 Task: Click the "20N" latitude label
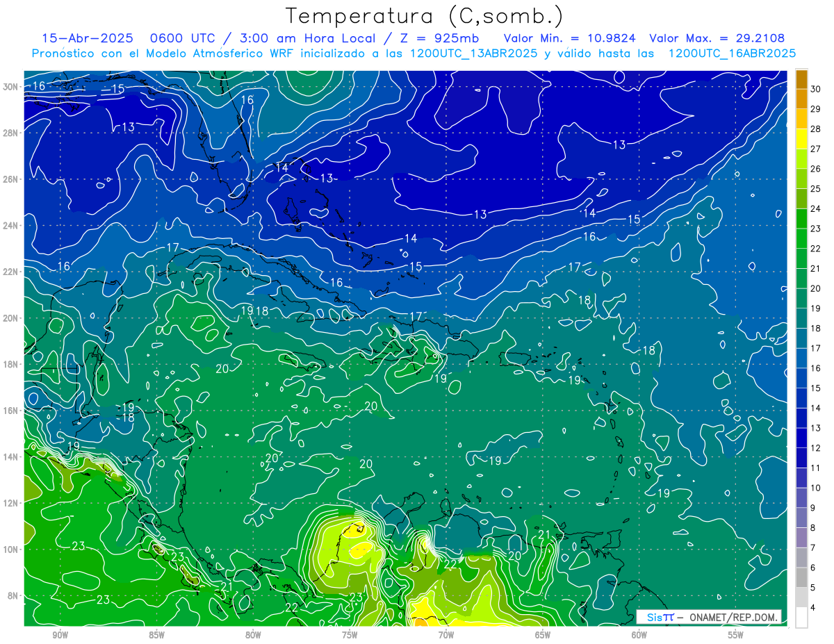click(10, 317)
